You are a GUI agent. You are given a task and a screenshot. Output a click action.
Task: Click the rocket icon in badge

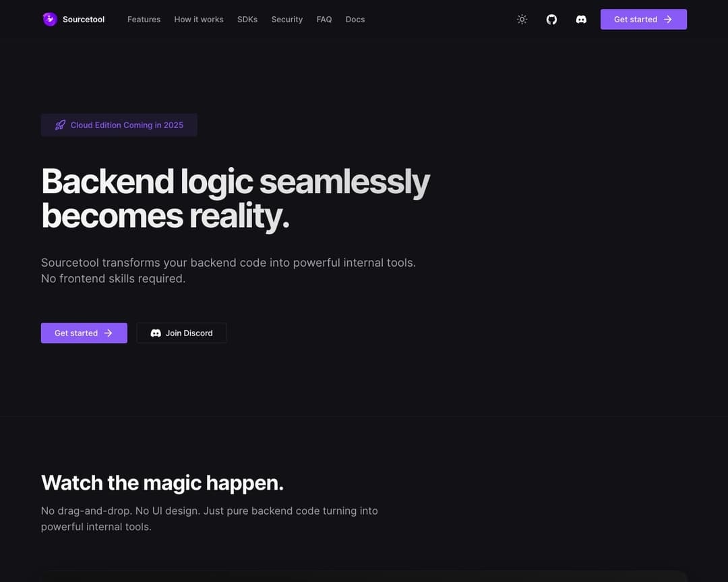coord(61,125)
